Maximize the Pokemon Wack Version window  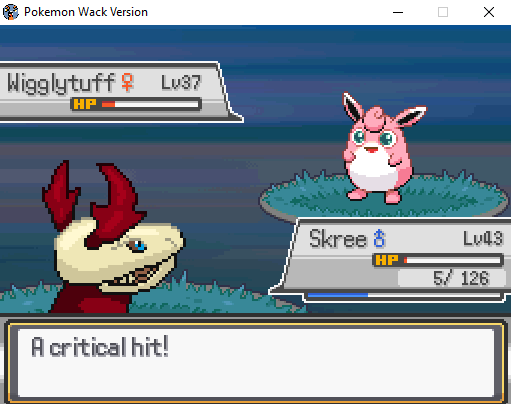tap(443, 12)
